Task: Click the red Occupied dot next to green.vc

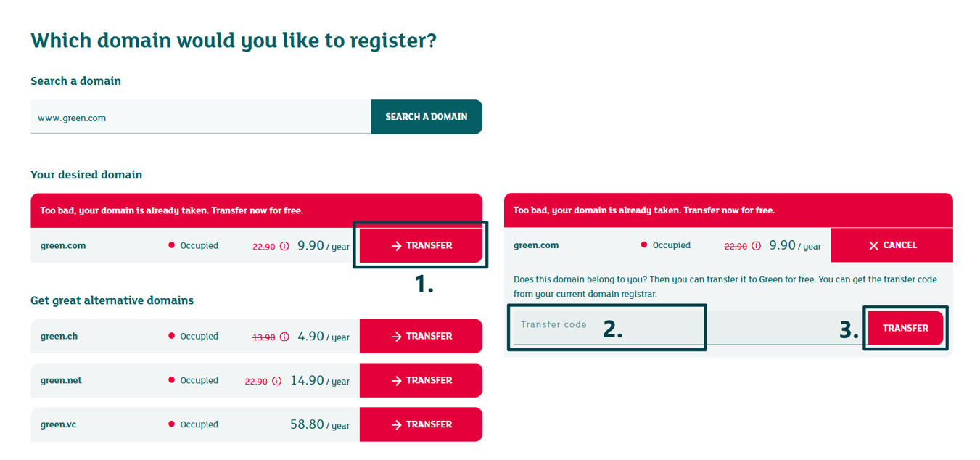Action: pyautogui.click(x=172, y=424)
